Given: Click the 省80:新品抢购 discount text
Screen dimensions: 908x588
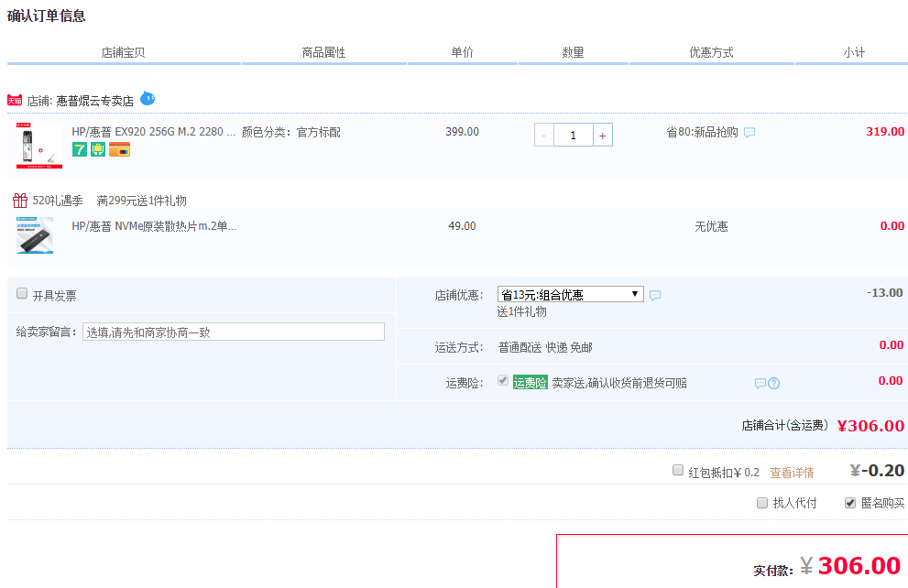Looking at the screenshot, I should (702, 133).
